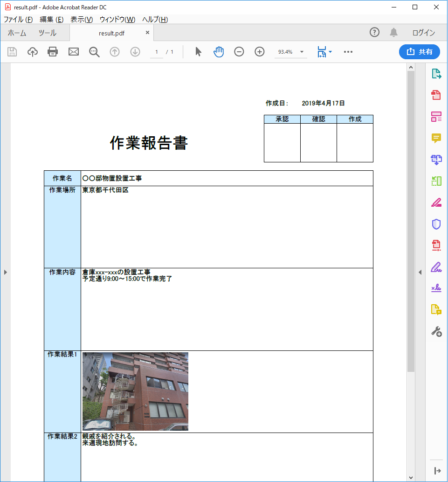Open the Comment tool
This screenshot has width=448, height=482.
tap(436, 138)
